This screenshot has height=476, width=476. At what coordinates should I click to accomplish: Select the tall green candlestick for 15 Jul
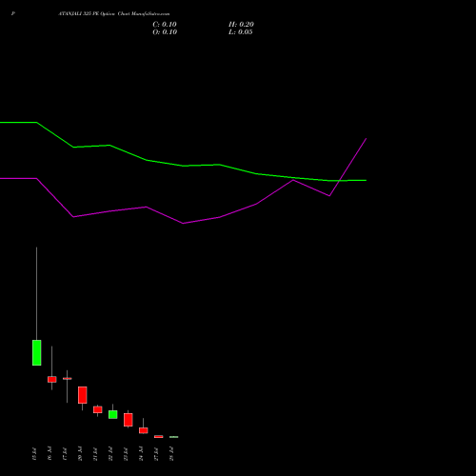37,352
